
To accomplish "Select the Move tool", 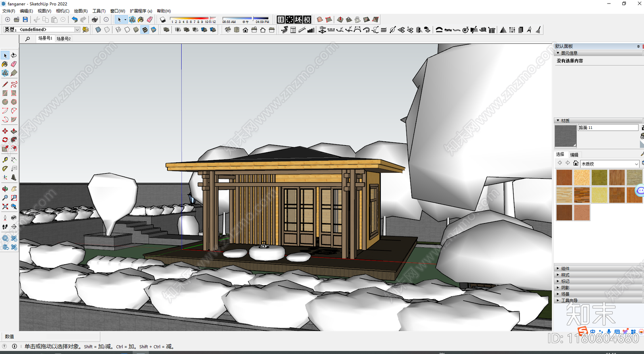I will click(x=5, y=131).
